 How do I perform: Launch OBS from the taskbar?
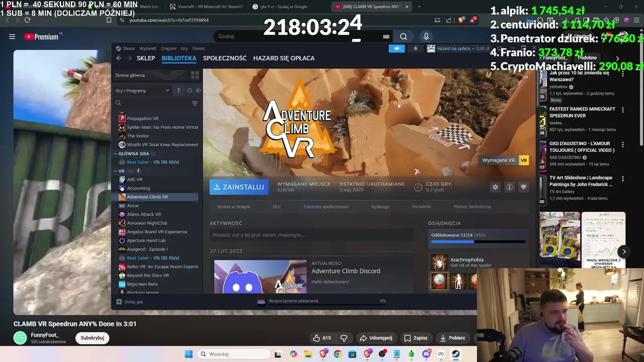point(382,354)
